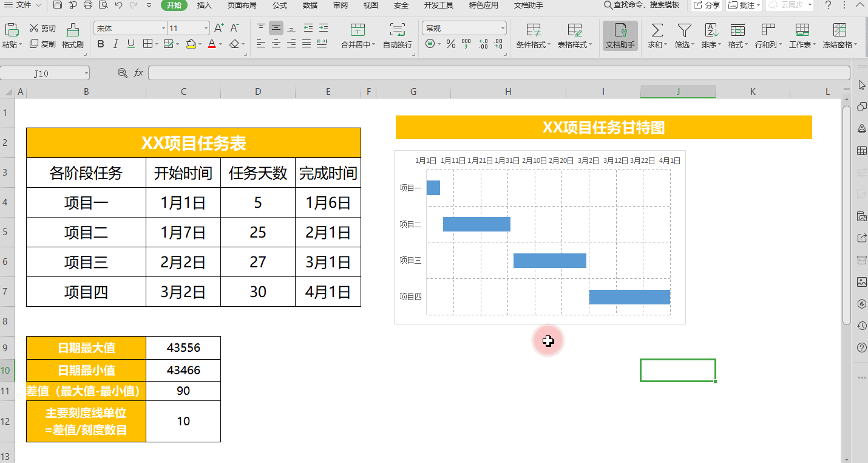Switch to the 页面布局 (Page Layout) tab
This screenshot has height=463, width=868.
click(x=242, y=5)
